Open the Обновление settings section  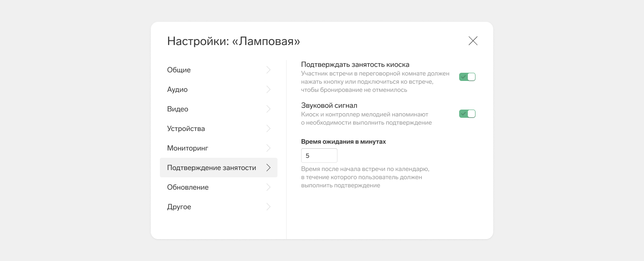click(218, 187)
